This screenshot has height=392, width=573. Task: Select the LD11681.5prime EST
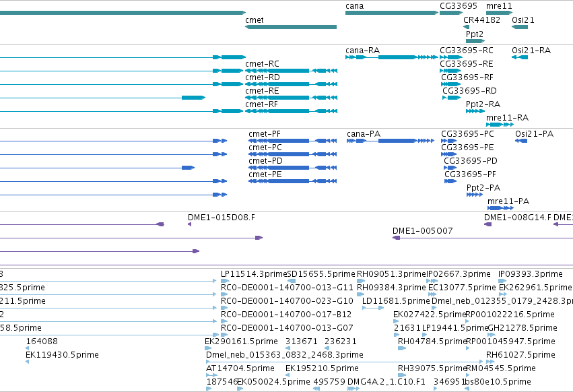click(x=373, y=308)
